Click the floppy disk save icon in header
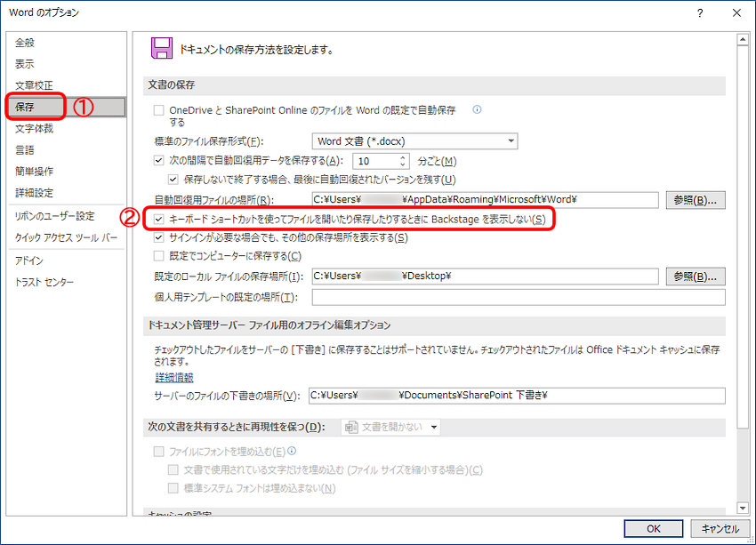The image size is (756, 545). click(x=161, y=49)
